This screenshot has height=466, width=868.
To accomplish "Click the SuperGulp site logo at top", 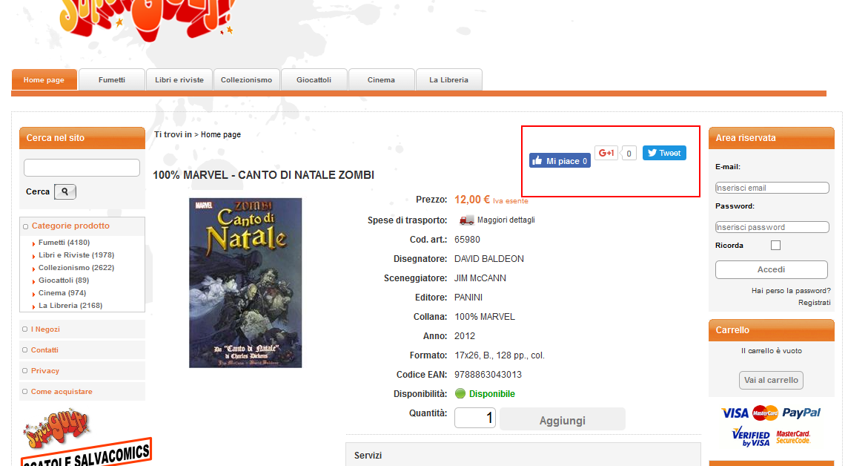I will (148, 20).
